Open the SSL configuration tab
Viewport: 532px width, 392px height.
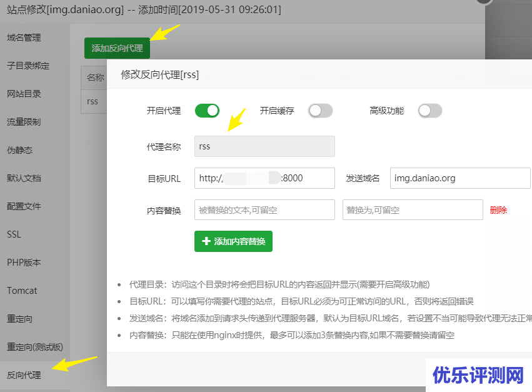(x=14, y=234)
